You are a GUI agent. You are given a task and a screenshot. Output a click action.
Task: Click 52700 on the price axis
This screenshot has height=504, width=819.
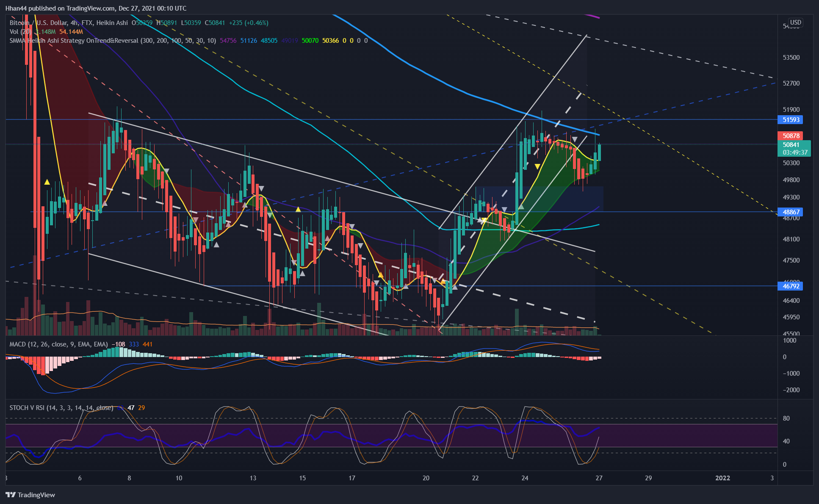tap(791, 83)
